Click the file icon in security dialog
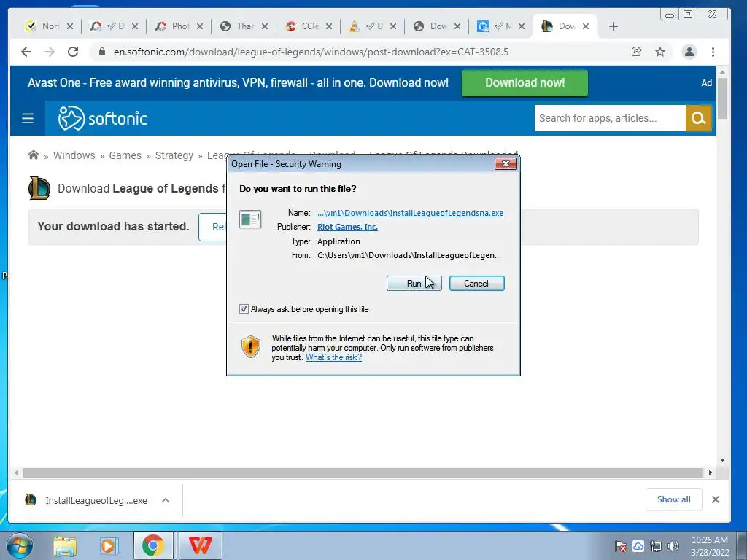The image size is (747, 560). pyautogui.click(x=250, y=219)
